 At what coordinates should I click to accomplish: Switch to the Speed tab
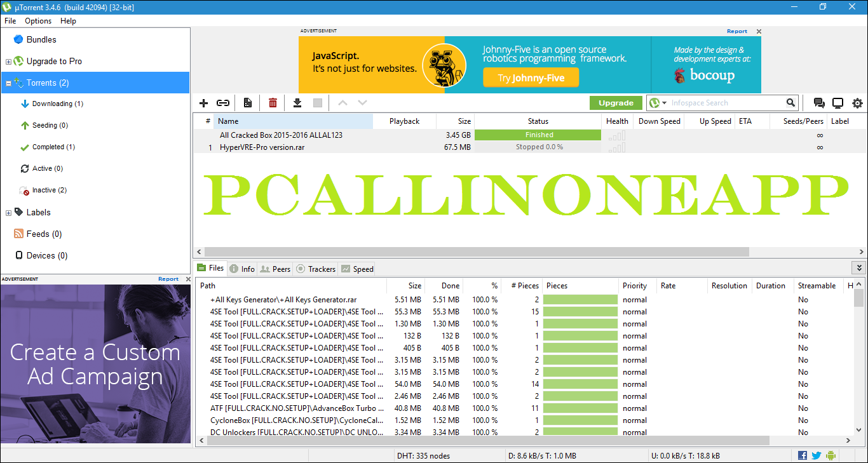click(357, 269)
